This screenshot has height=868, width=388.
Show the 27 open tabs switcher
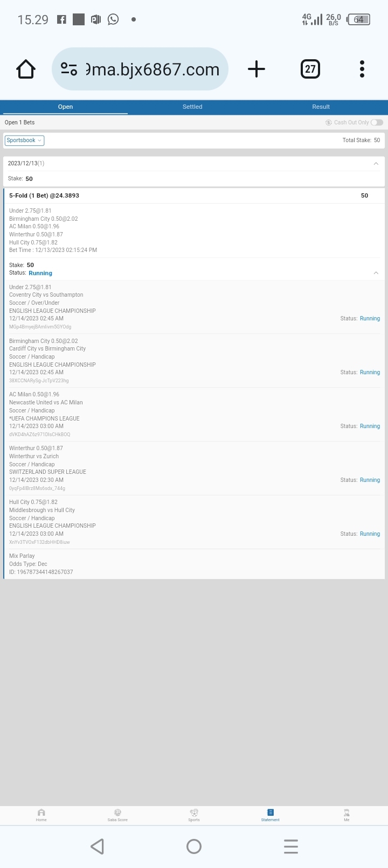pyautogui.click(x=310, y=69)
